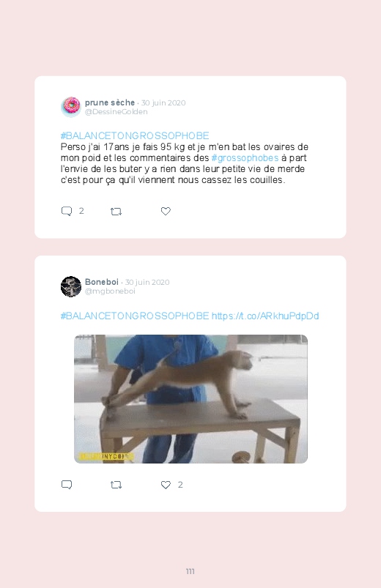Click page number 111
This screenshot has width=381, height=588.
[x=190, y=571]
